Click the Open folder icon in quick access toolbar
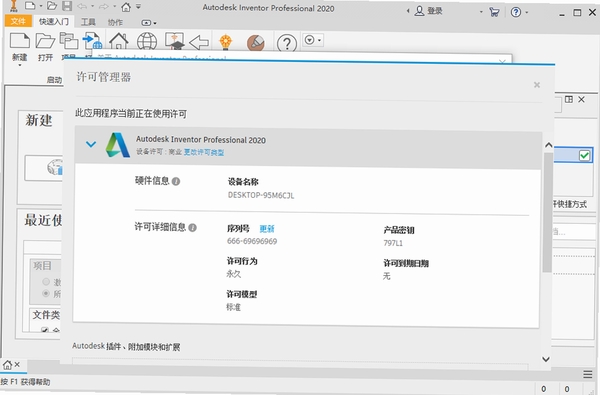Viewport: 600px width, 395px height. [x=52, y=6]
